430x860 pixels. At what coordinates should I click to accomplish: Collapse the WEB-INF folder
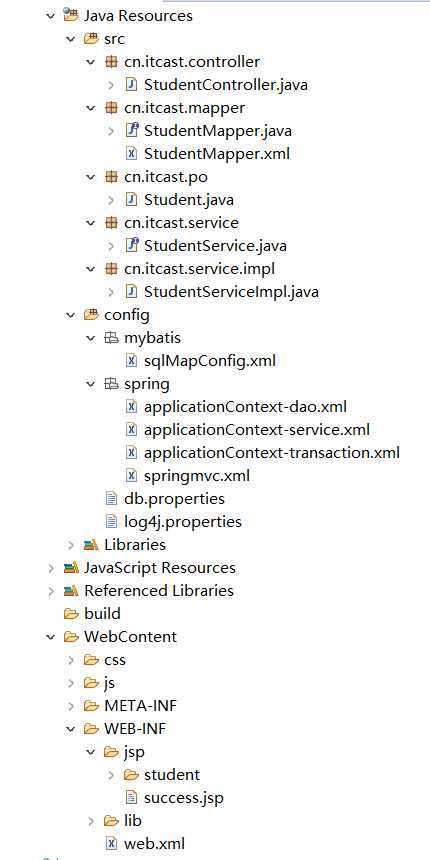tap(71, 728)
